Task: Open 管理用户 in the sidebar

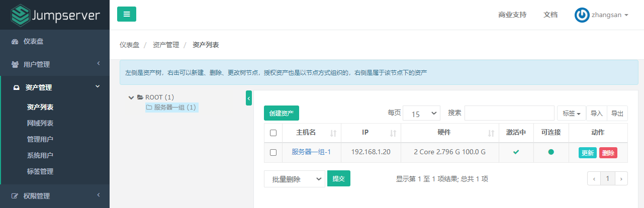Action: coord(40,139)
